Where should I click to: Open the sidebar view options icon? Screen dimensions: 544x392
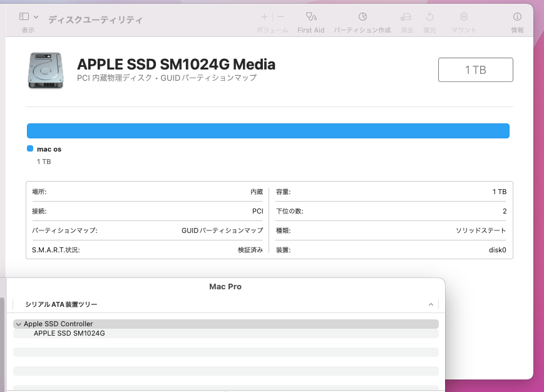[24, 16]
